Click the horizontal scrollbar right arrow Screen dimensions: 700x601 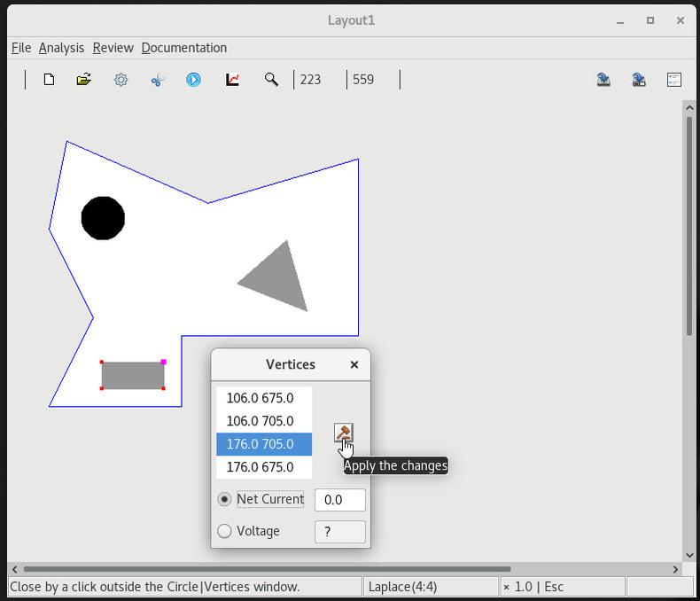click(x=675, y=569)
